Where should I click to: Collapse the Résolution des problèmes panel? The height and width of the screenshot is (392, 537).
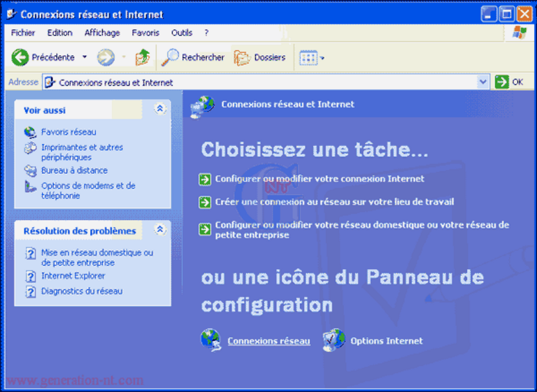point(159,229)
